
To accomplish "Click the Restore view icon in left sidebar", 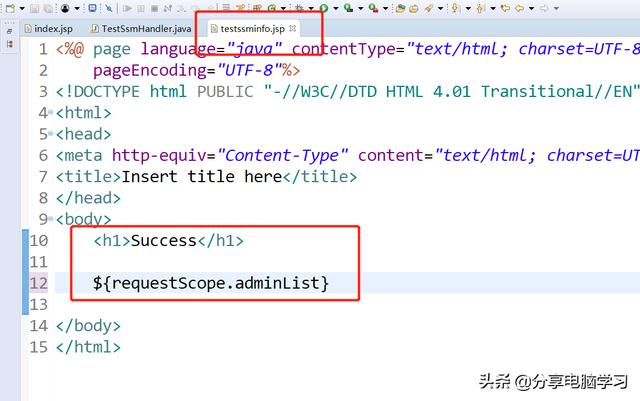I will tap(9, 31).
